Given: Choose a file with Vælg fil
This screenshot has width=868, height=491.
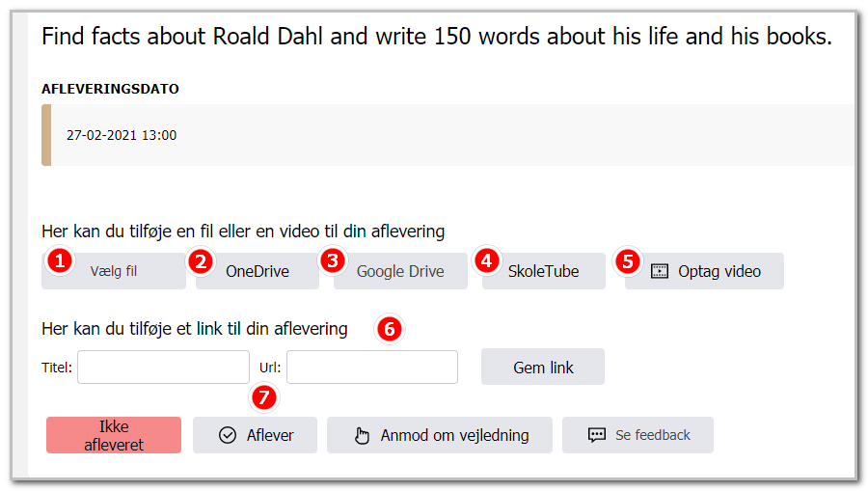Looking at the screenshot, I should [114, 271].
